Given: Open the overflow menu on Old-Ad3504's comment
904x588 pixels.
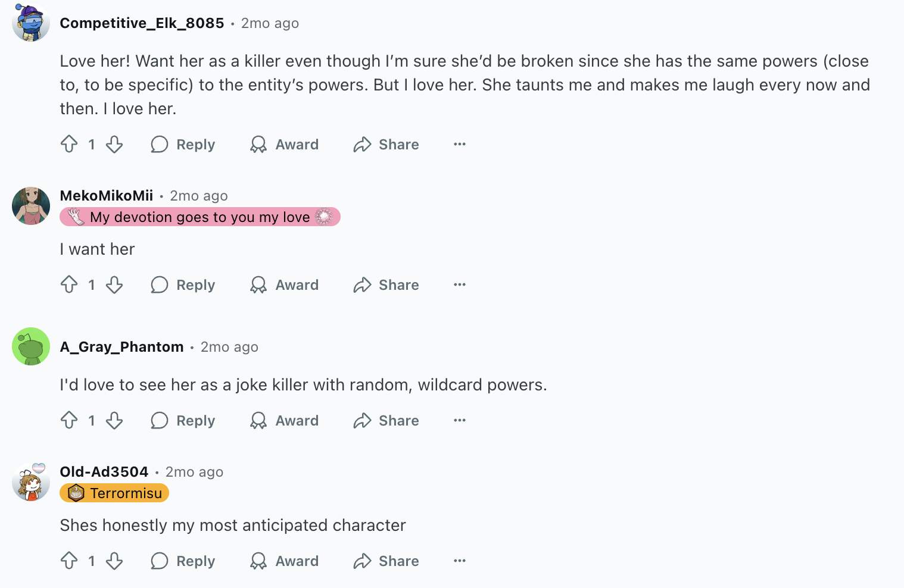Looking at the screenshot, I should tap(459, 560).
